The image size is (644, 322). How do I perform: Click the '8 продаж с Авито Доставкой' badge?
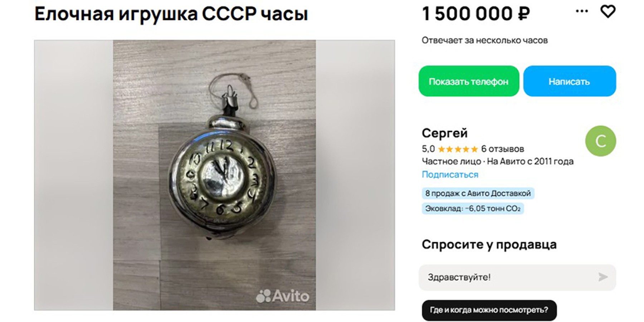[478, 194]
